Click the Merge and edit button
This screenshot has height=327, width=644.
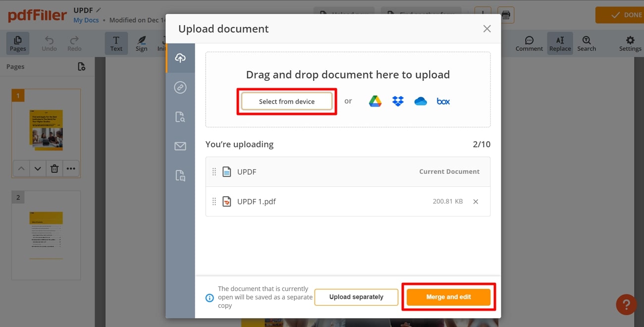tap(448, 297)
